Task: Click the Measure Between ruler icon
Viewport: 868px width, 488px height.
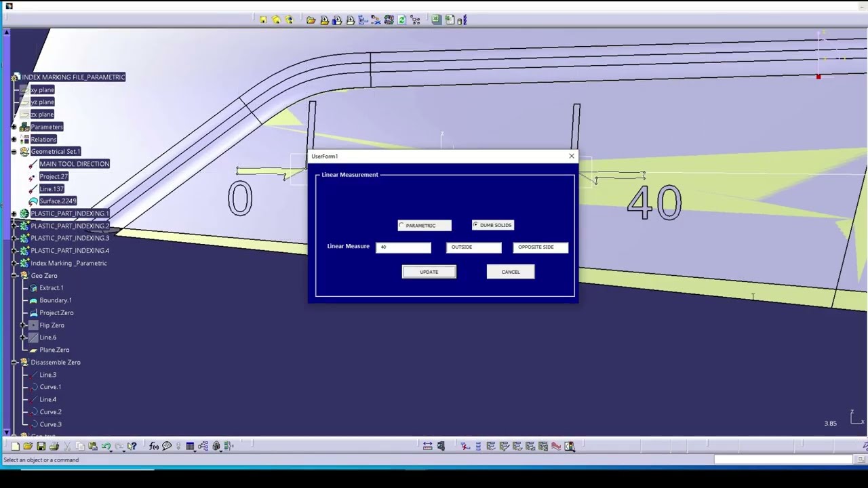Action: point(427,446)
